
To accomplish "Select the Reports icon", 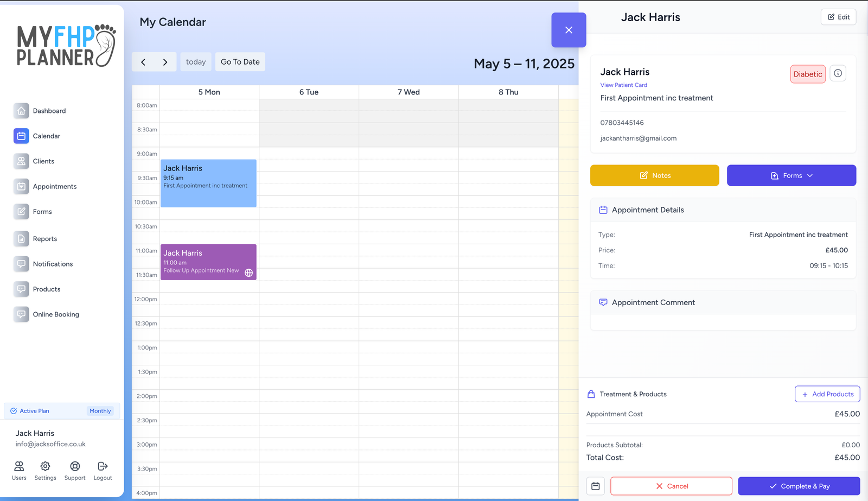I will [x=22, y=239].
